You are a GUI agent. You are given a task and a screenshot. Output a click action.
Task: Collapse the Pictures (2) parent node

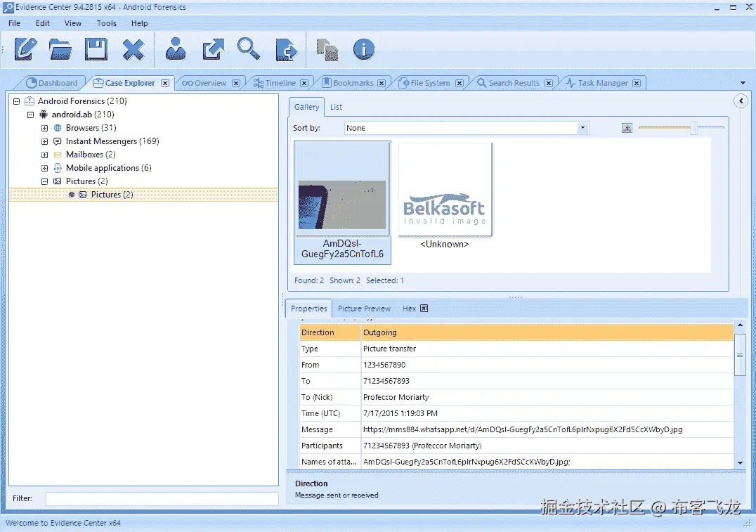tap(44, 181)
